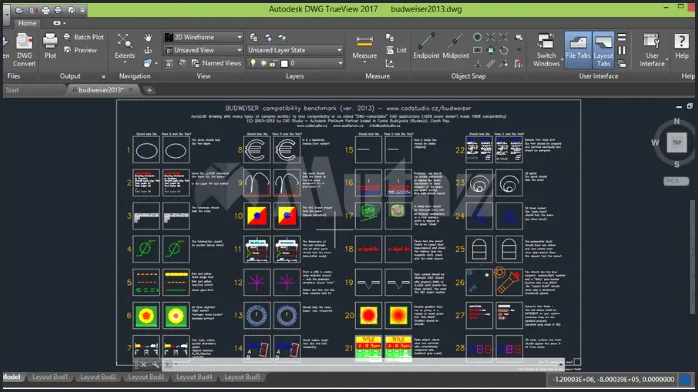This screenshot has width=698, height=392.
Task: Click the coordinates readout in status bar
Action: pos(613,380)
